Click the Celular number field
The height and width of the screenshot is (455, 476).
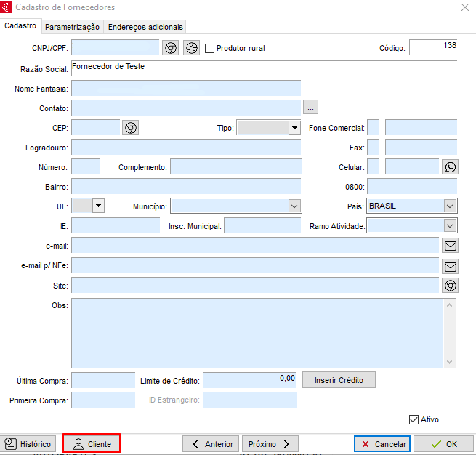[412, 166]
